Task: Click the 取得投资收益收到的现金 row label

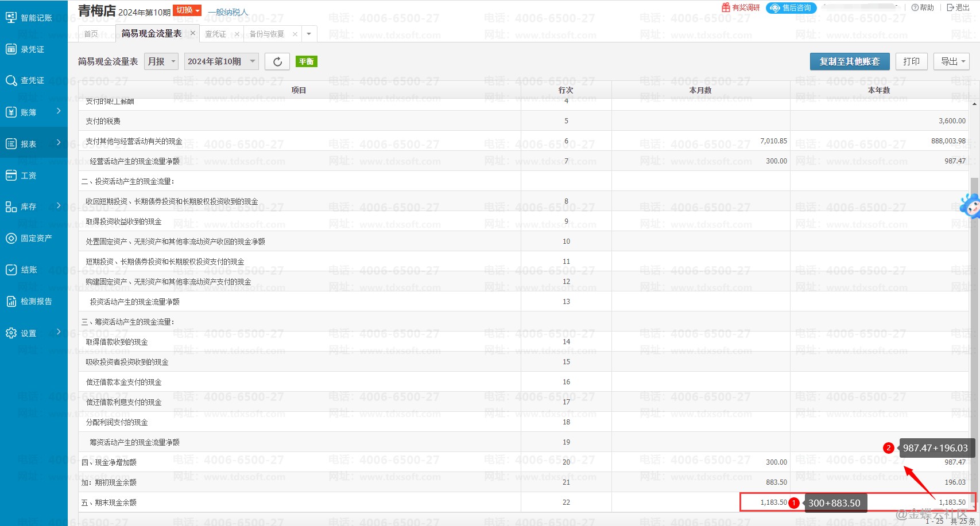Action: point(123,221)
